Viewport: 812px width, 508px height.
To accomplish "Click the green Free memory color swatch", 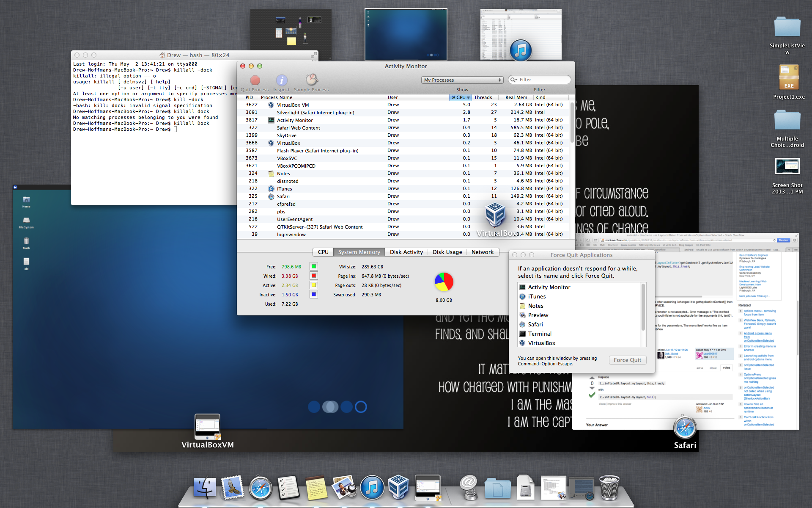I will [x=314, y=266].
